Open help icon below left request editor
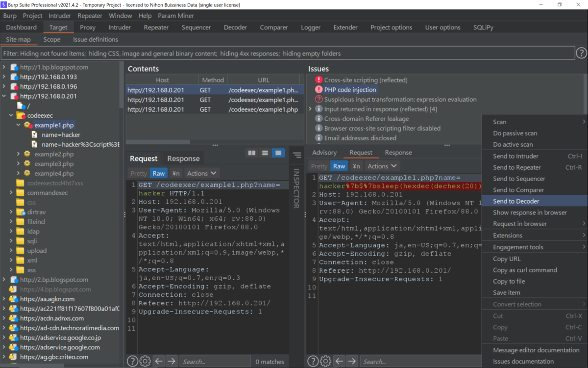 pyautogui.click(x=132, y=361)
